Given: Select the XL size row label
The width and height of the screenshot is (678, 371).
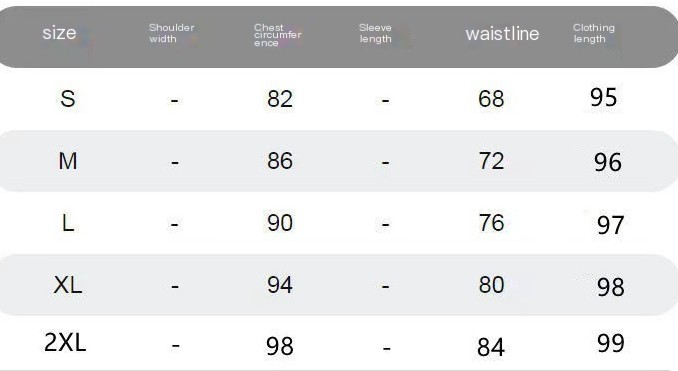Looking at the screenshot, I should point(68,285).
